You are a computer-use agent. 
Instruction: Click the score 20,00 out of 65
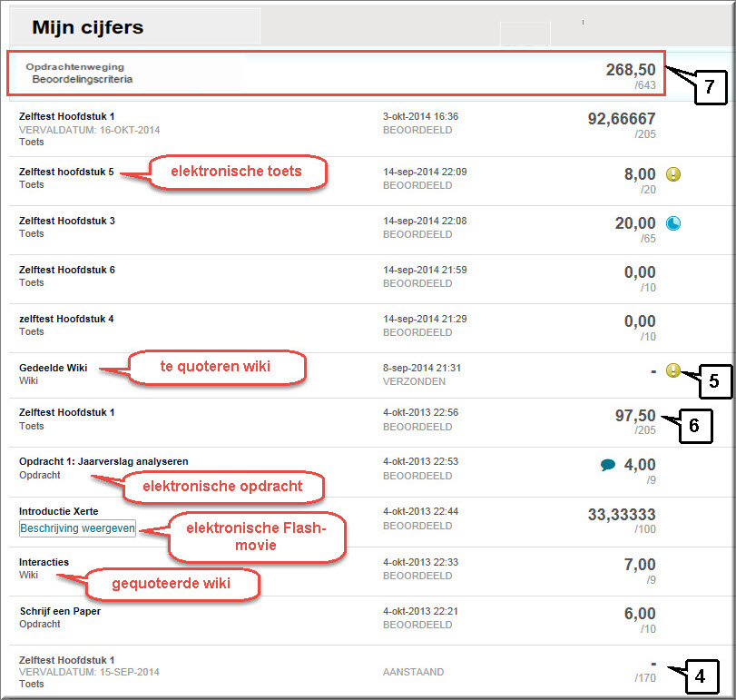tap(635, 223)
